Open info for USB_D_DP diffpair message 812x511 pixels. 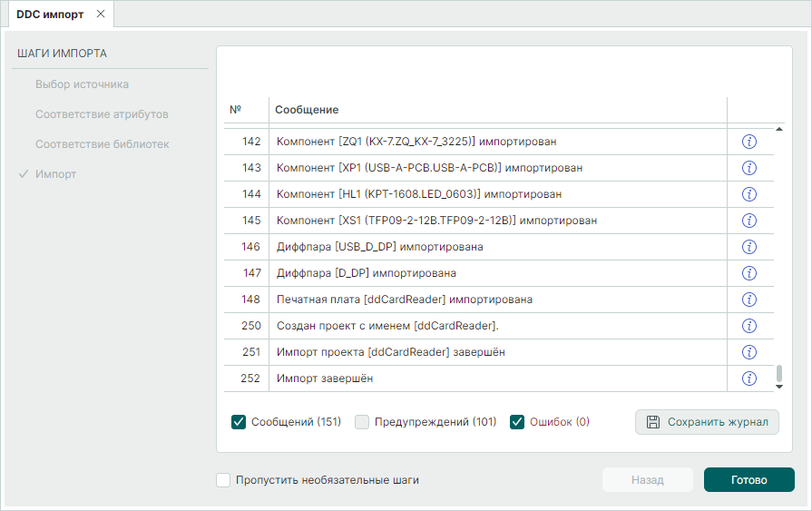coord(749,247)
